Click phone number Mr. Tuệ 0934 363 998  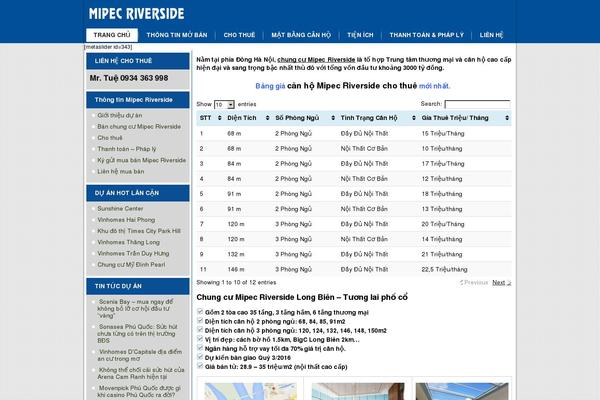click(129, 78)
